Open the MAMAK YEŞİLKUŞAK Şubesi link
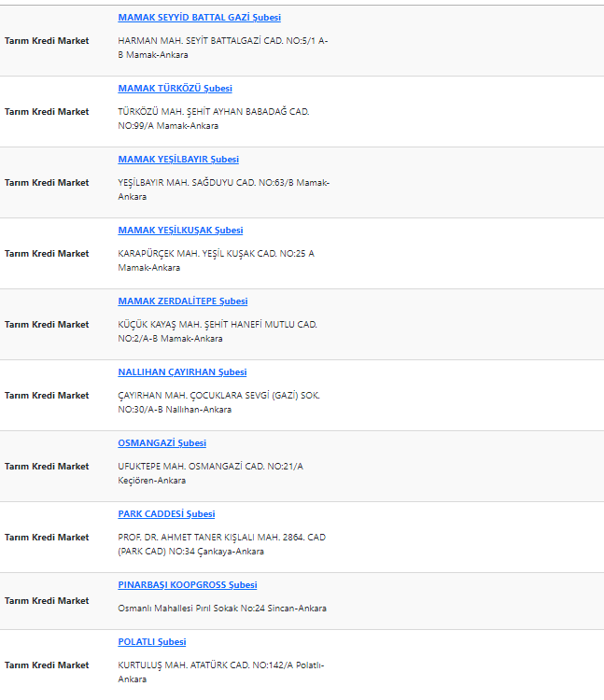Viewport: 604px width, 700px height. click(x=180, y=231)
